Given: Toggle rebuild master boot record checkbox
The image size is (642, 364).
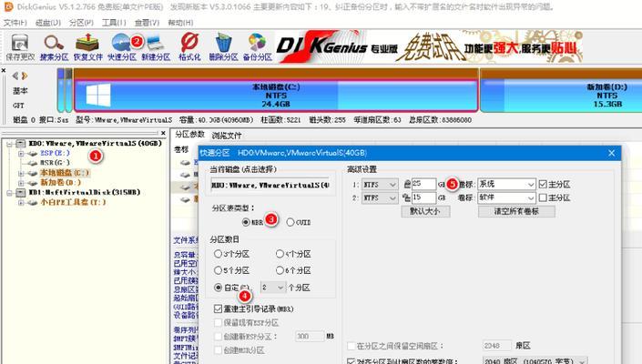Looking at the screenshot, I should [x=218, y=308].
